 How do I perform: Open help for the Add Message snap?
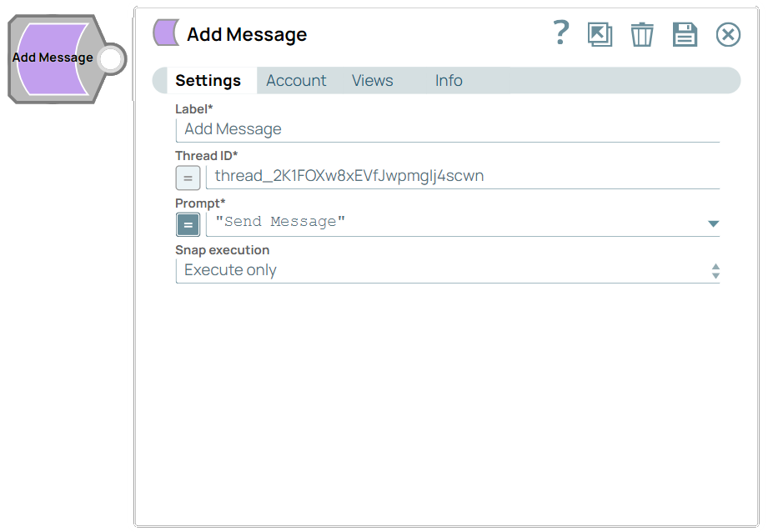(x=560, y=33)
